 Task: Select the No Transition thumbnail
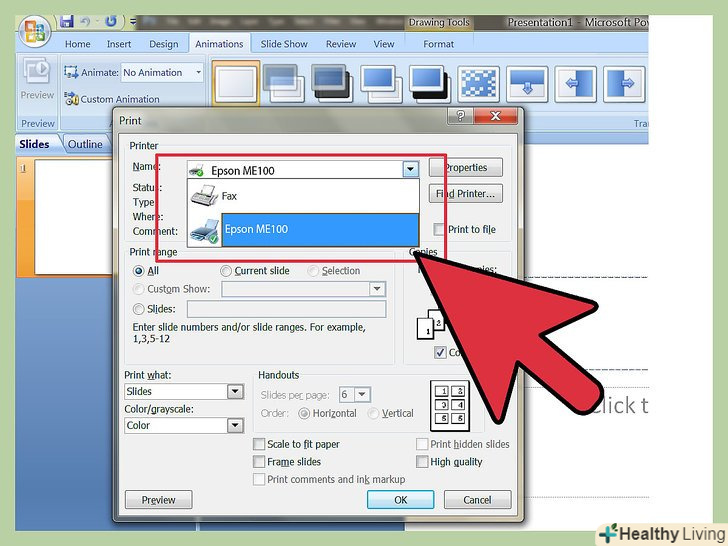click(236, 84)
